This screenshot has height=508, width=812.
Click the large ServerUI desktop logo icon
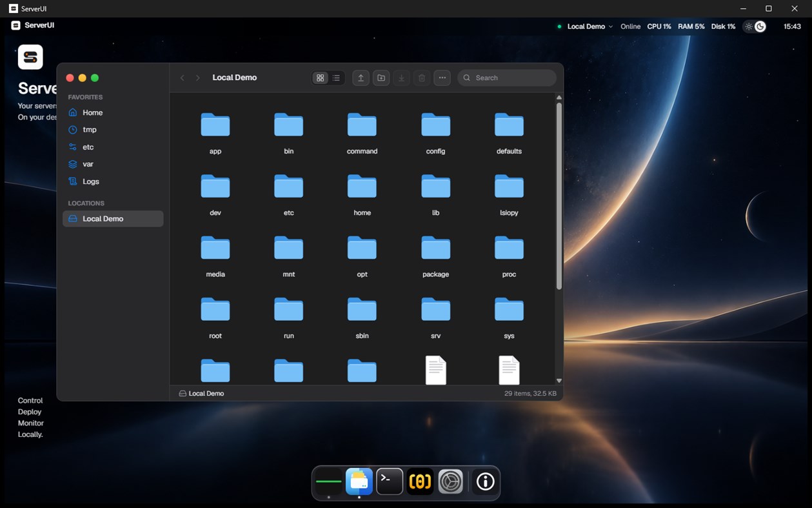click(30, 57)
